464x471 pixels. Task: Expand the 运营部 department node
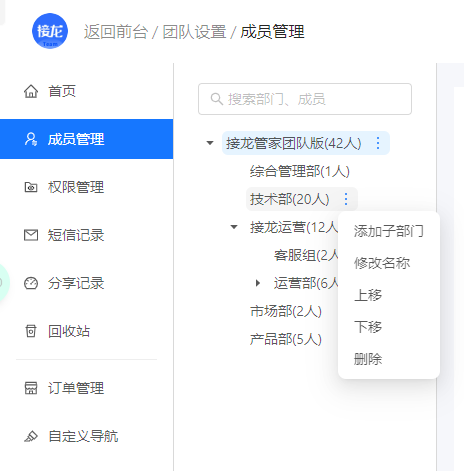tap(258, 283)
